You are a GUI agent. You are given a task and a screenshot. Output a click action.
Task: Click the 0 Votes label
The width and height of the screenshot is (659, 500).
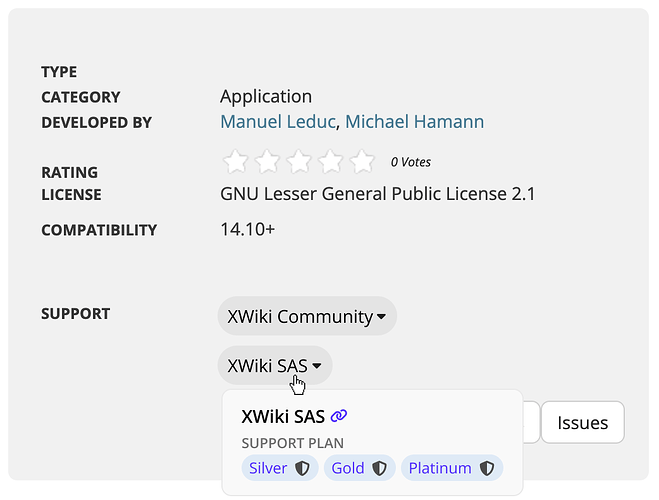pos(411,162)
